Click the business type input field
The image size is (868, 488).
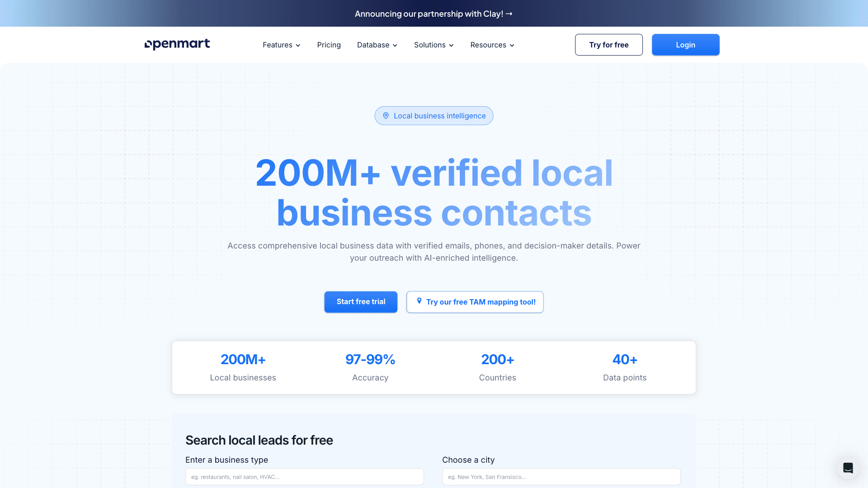[x=304, y=477]
